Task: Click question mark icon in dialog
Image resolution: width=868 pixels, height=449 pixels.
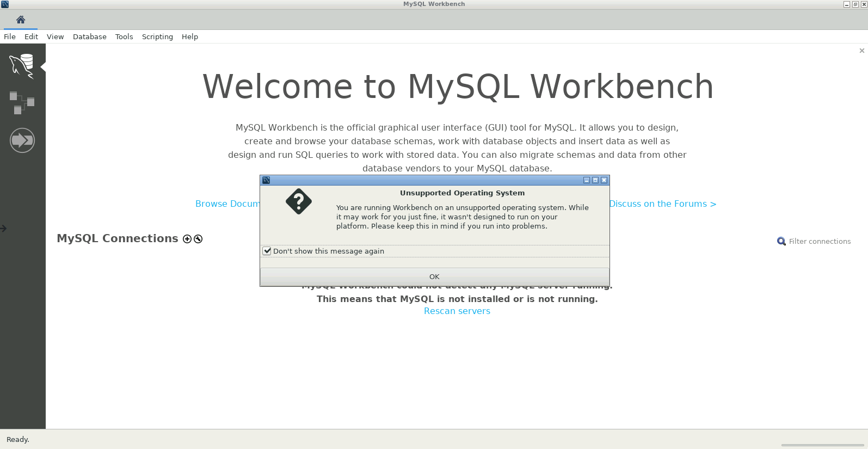Action: (299, 201)
